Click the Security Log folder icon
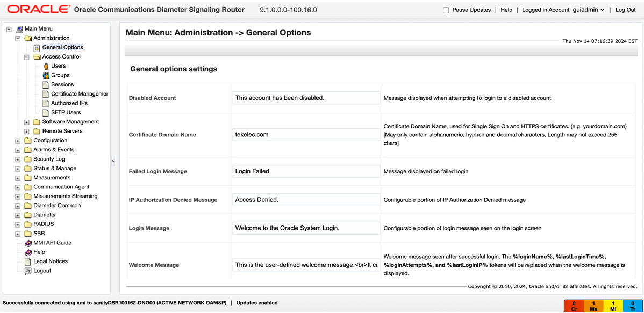This screenshot has width=644, height=313. (x=27, y=159)
